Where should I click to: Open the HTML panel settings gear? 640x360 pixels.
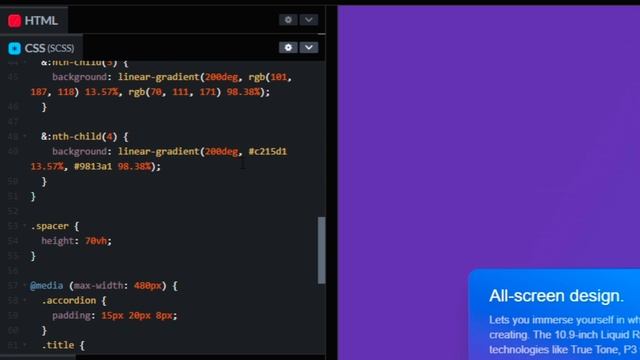288,20
